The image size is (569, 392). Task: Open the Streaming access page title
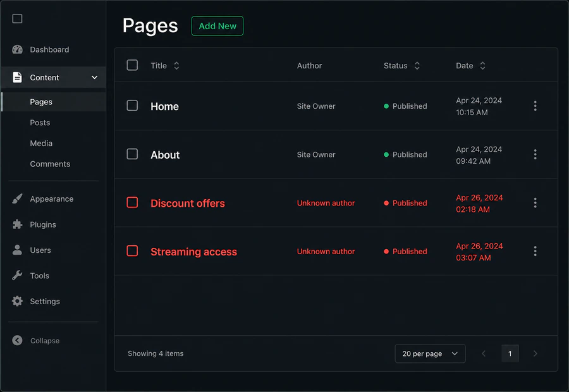point(194,252)
